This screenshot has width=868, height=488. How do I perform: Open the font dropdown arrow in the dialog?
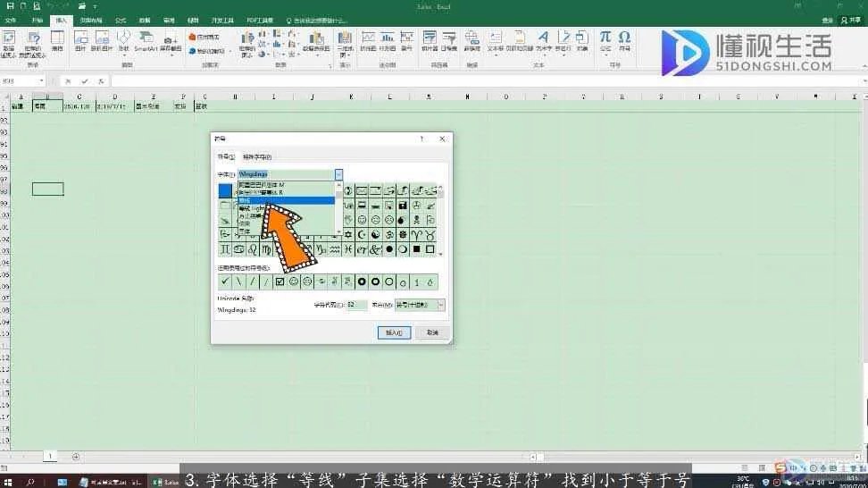click(x=338, y=174)
